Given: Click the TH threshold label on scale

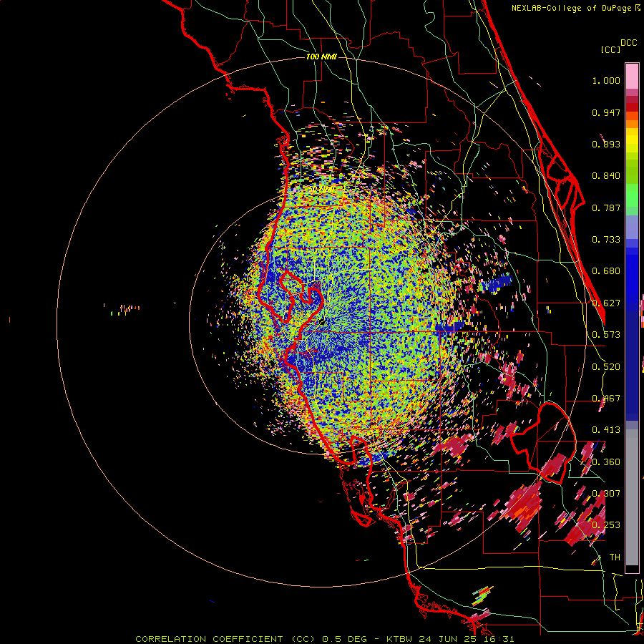Looking at the screenshot, I should 615,557.
